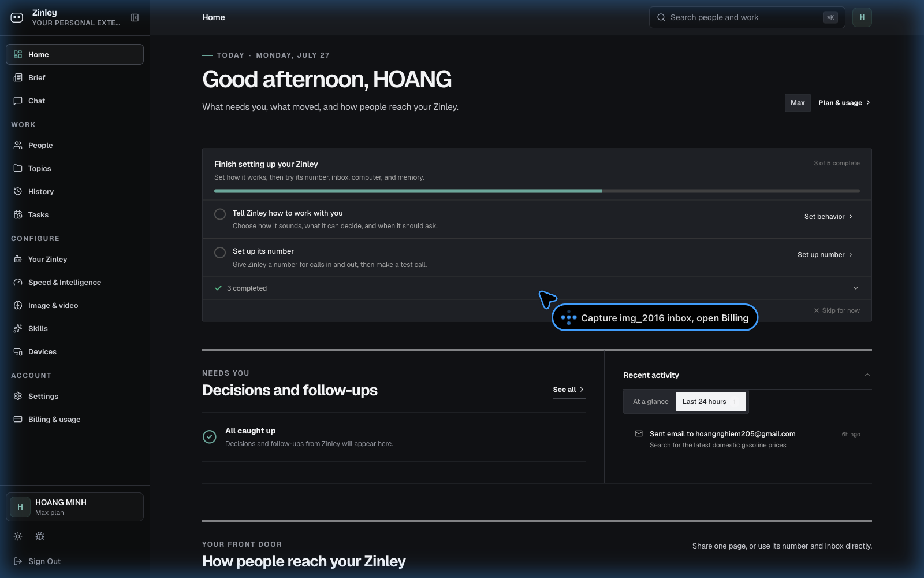This screenshot has height=578, width=924.
Task: Expand the 3 completed steps row
Action: (x=537, y=288)
